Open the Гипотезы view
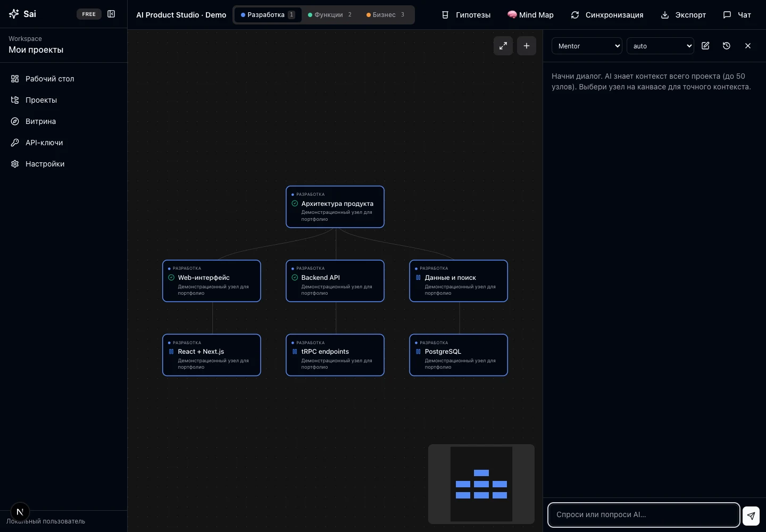 point(466,15)
